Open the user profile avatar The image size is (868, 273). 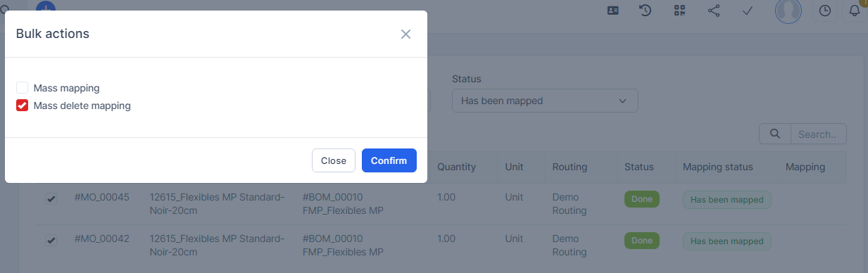[788, 11]
